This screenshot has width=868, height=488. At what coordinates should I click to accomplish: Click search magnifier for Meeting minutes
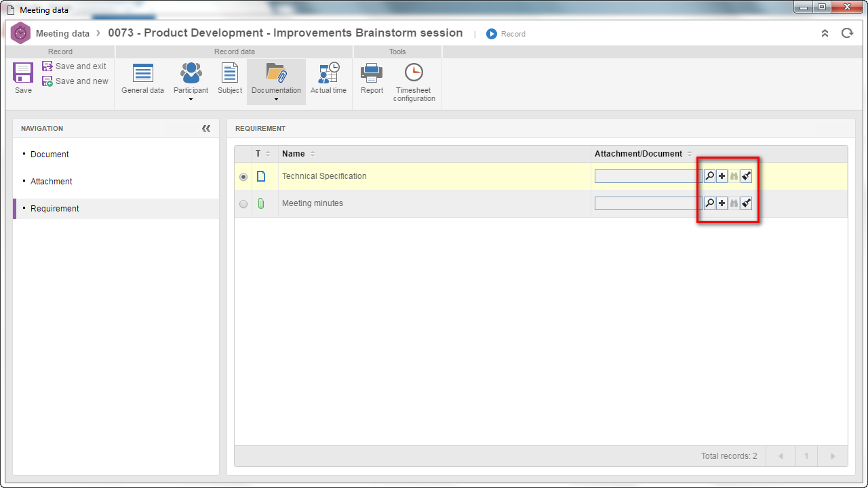(x=709, y=203)
